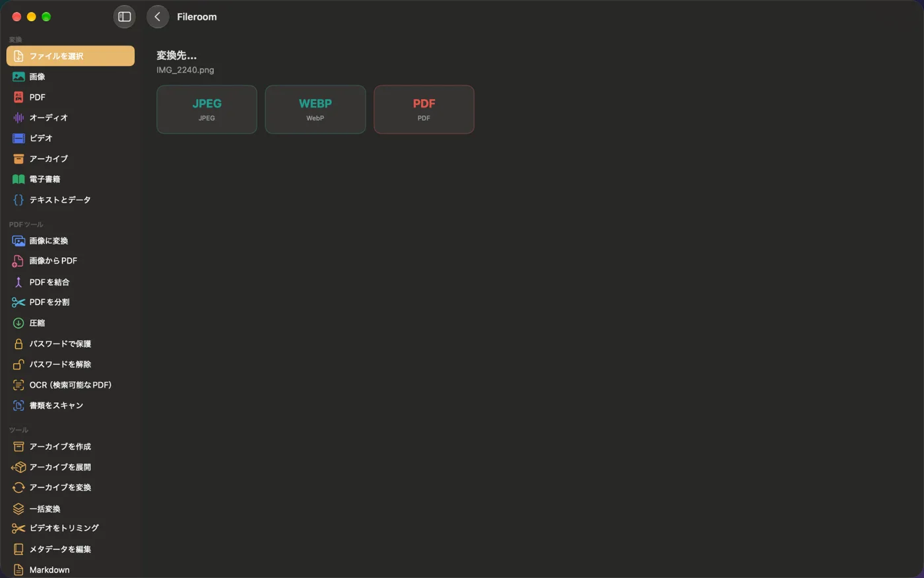
Task: Choose the パスワードを解除 unlock icon
Action: 18,364
